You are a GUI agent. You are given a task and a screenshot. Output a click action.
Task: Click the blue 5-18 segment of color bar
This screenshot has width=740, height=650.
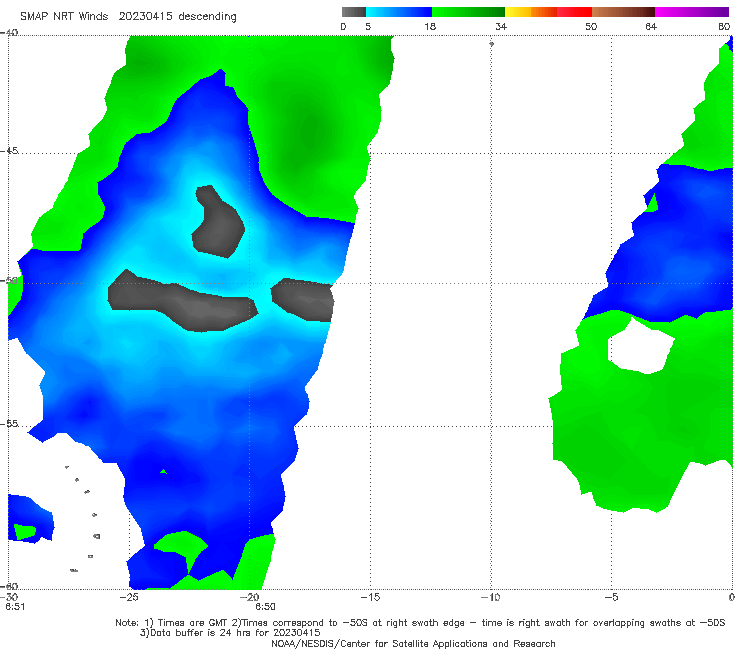(399, 12)
